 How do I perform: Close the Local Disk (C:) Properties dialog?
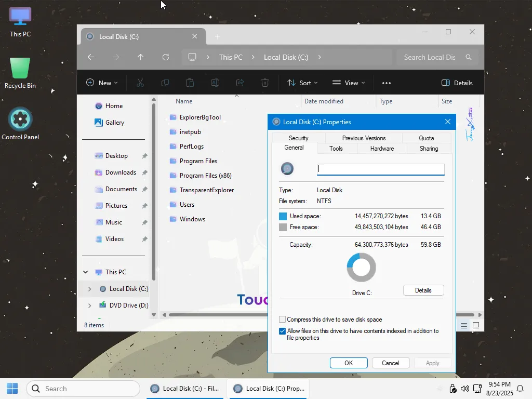click(x=448, y=122)
